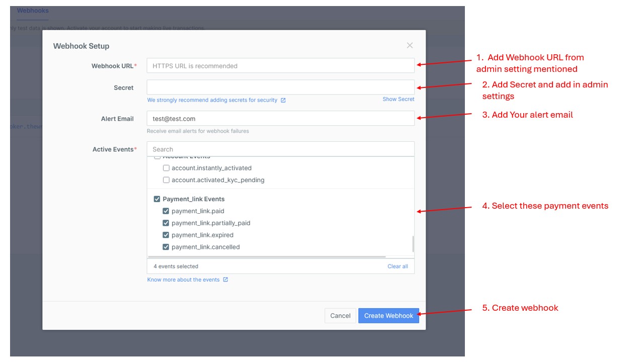Image resolution: width=644 pixels, height=362 pixels.
Task: Click Clear all selected events
Action: 397,266
